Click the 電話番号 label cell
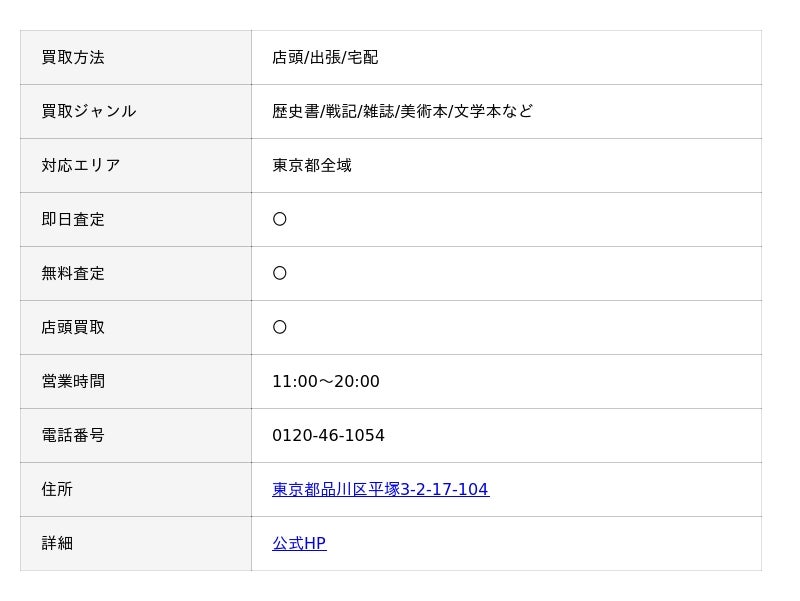Viewport: 800px width, 601px height. point(73,436)
